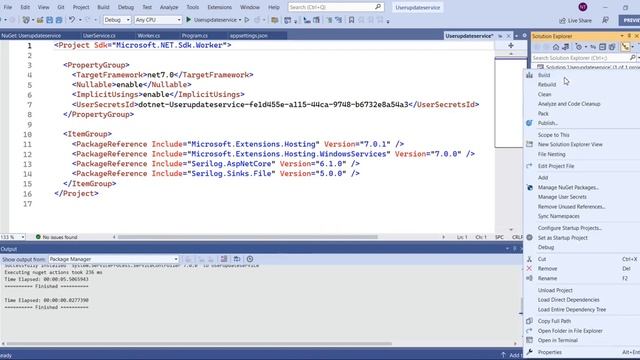The image size is (640, 360).
Task: Click the SPC indentation indicator
Action: tap(499, 237)
